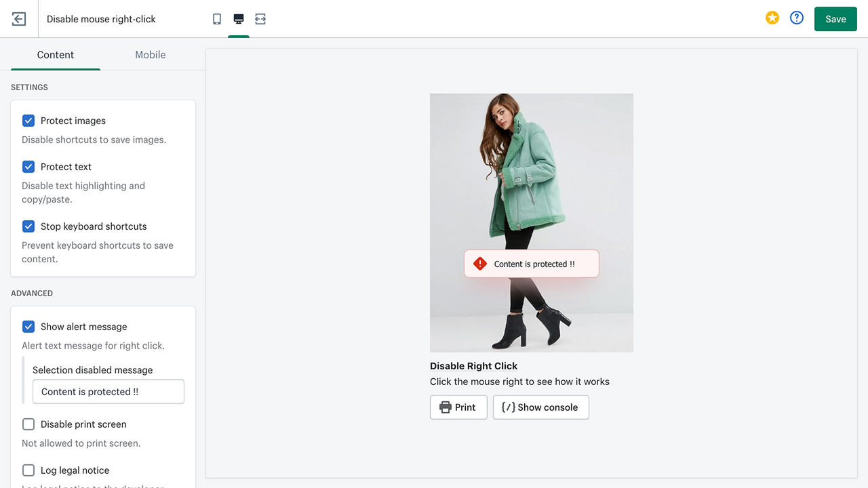Image resolution: width=868 pixels, height=488 pixels.
Task: Click 'Click the mouse right to see how it works'
Action: [519, 382]
